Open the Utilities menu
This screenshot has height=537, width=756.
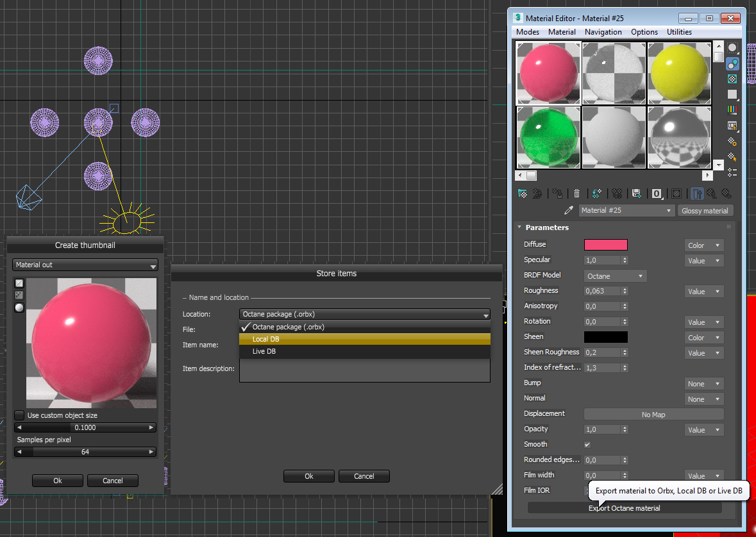679,32
